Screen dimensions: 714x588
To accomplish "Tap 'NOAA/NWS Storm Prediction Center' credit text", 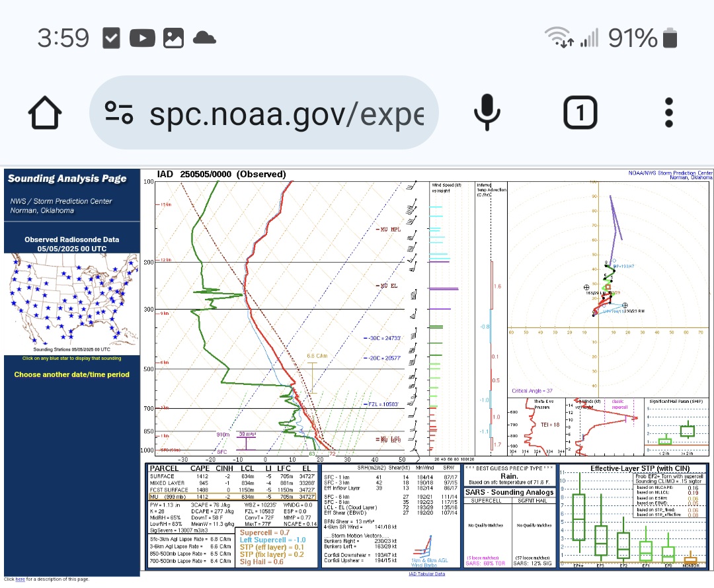I will (670, 173).
